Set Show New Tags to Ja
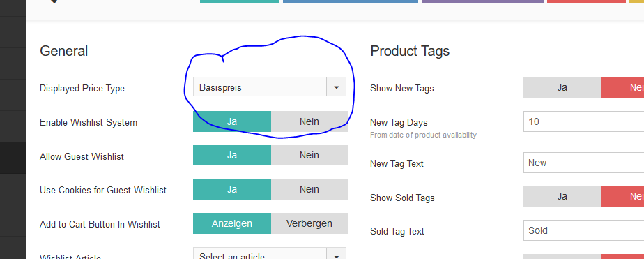The height and width of the screenshot is (259, 644). (x=562, y=87)
